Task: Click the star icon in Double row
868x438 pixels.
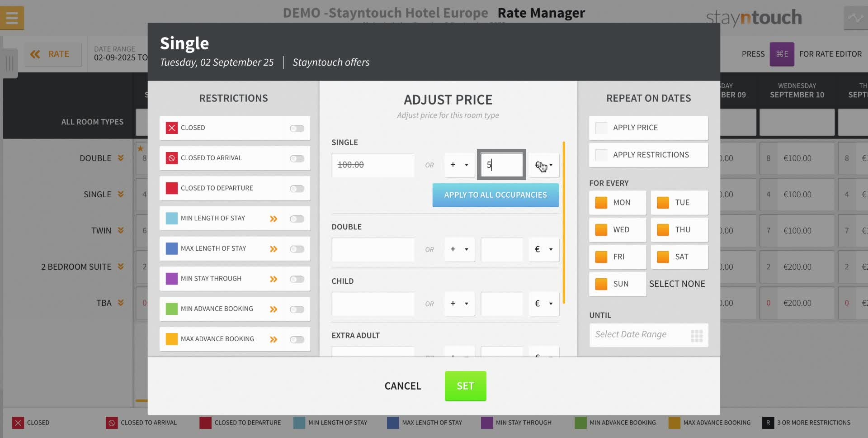Action: [140, 148]
